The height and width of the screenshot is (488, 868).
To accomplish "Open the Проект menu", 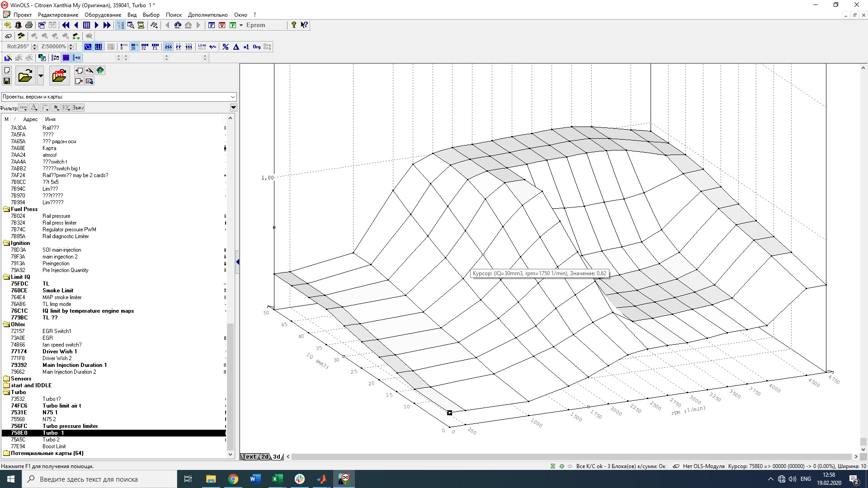I will 23,15.
